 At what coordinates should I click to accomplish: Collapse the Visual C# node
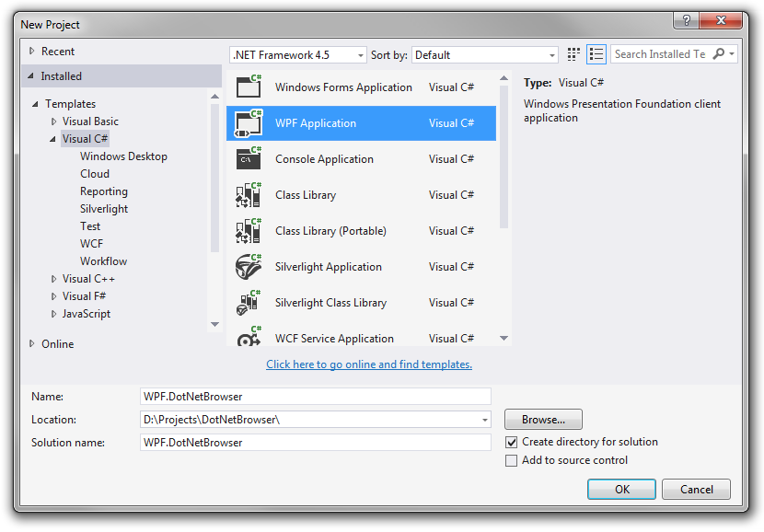coord(52,139)
